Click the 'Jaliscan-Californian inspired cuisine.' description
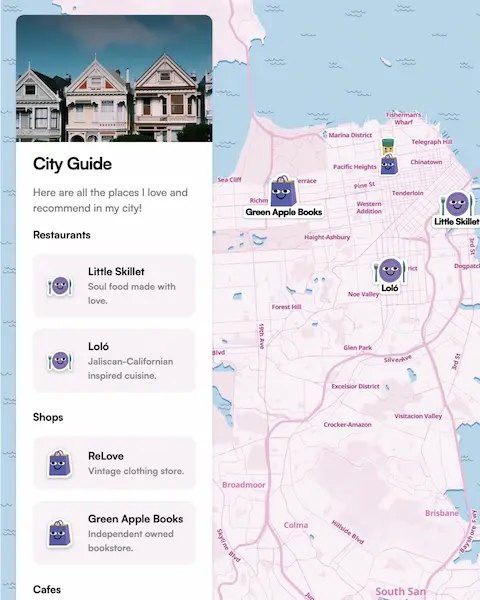480x600 pixels. click(x=131, y=368)
